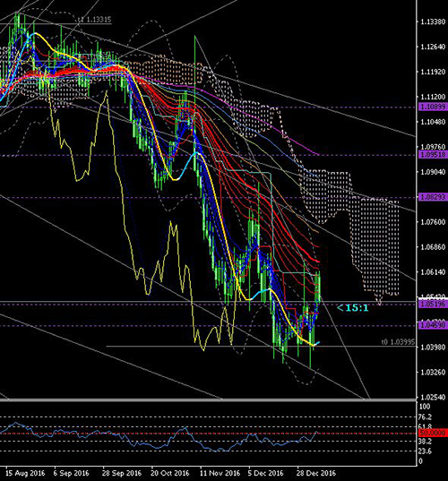Click the '28 Dec 2016' date label
This screenshot has height=481, width=448.
pyautogui.click(x=315, y=473)
